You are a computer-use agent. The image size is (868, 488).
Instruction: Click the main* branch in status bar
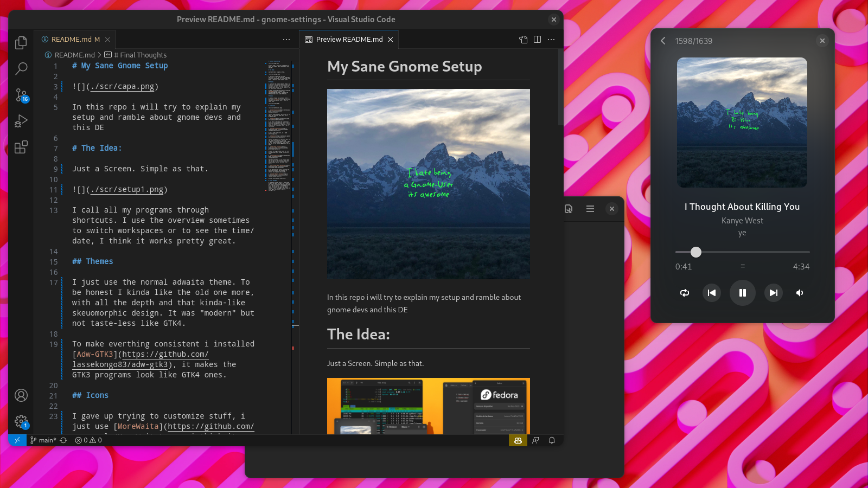tap(43, 440)
